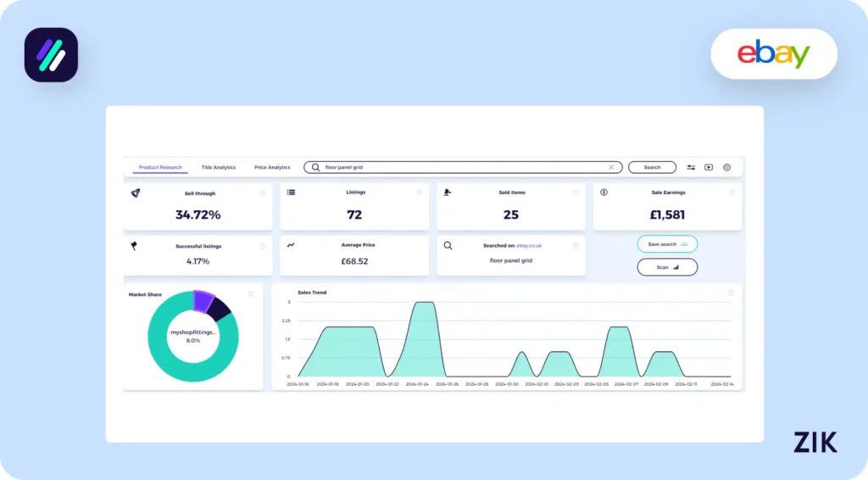Viewport: 868px width, 480px height.
Task: Click the purple segment of Market Share donut
Action: pos(203,299)
